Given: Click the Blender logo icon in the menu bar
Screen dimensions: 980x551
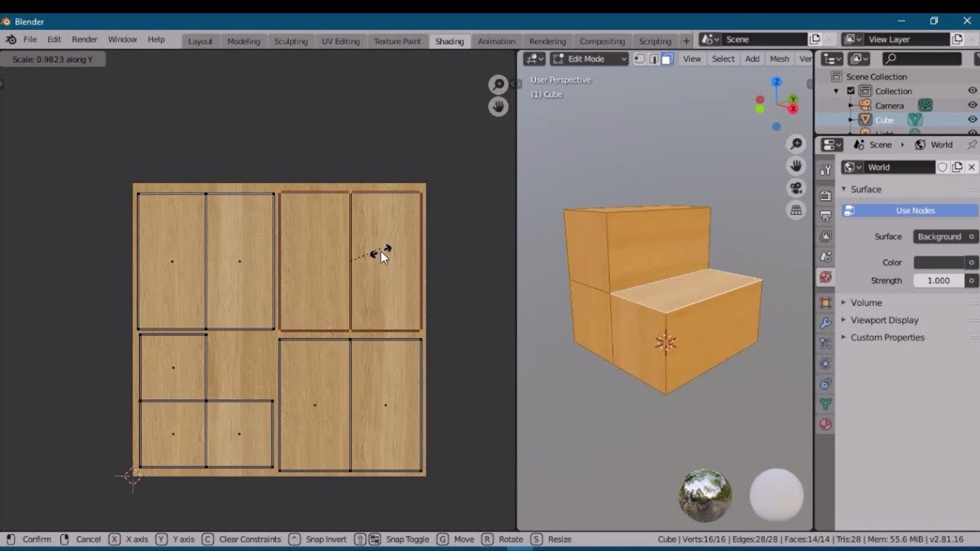Looking at the screenshot, I should (x=11, y=40).
